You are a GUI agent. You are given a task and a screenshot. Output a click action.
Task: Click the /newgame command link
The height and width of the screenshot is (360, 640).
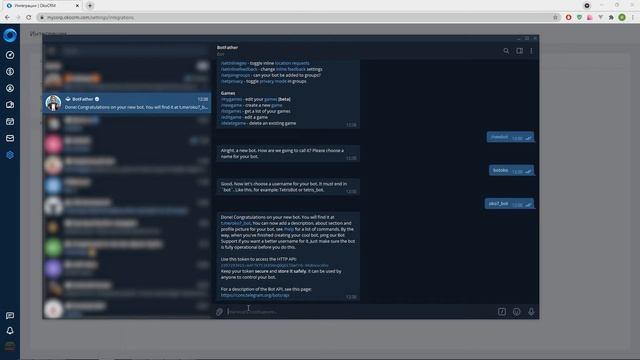coord(231,105)
